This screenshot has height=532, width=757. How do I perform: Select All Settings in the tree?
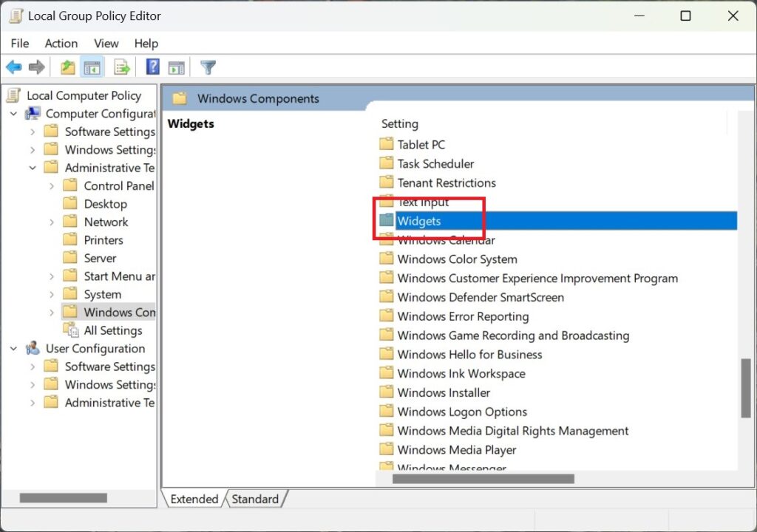[x=113, y=330]
